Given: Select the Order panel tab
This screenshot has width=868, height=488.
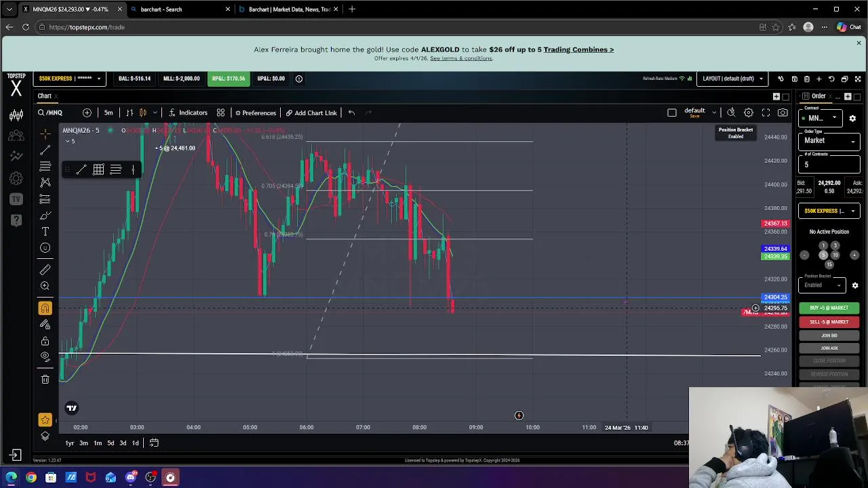Looking at the screenshot, I should click(818, 96).
